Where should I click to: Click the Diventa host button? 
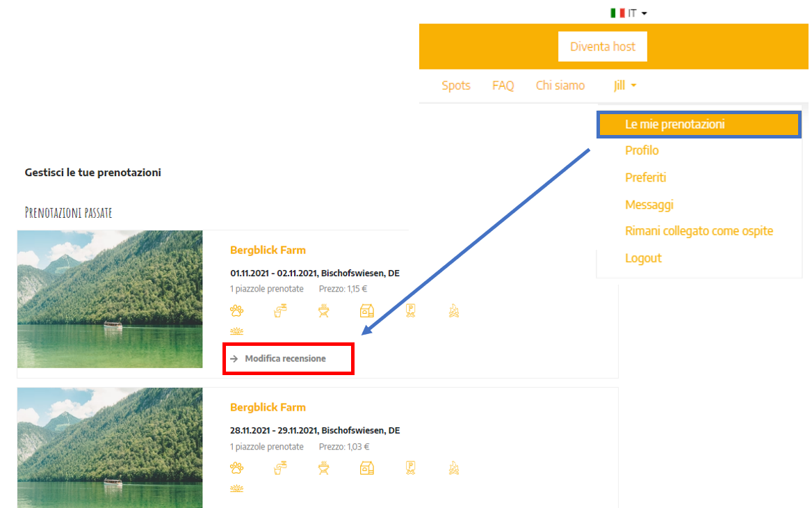pos(602,47)
